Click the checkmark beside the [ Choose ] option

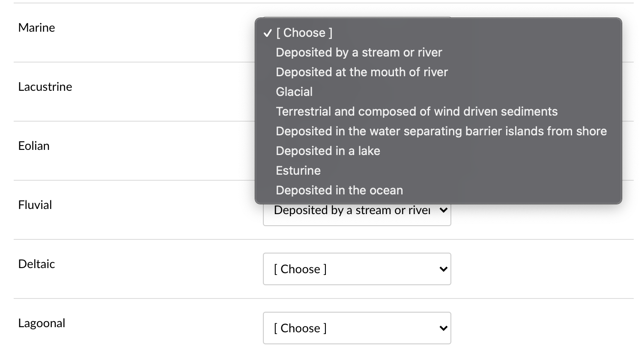268,33
